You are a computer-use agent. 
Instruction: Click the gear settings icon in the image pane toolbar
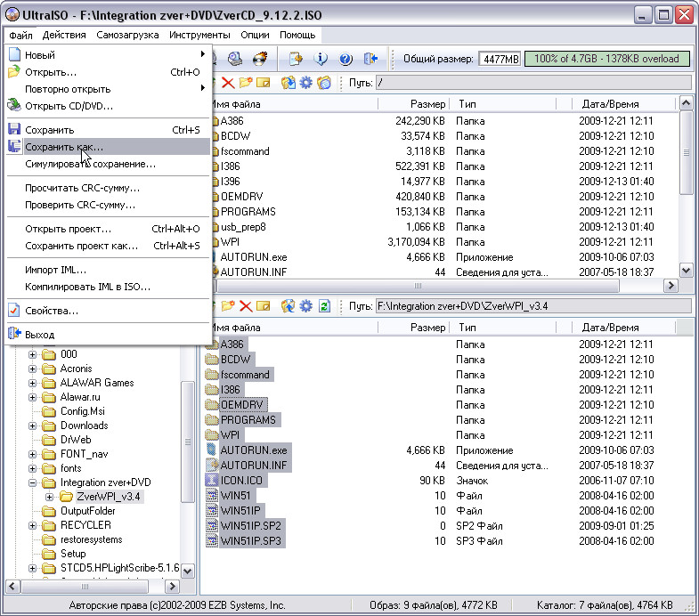(x=305, y=83)
